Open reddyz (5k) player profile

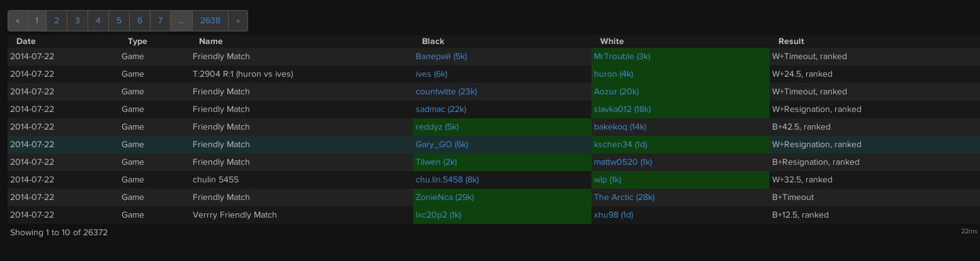tap(437, 127)
